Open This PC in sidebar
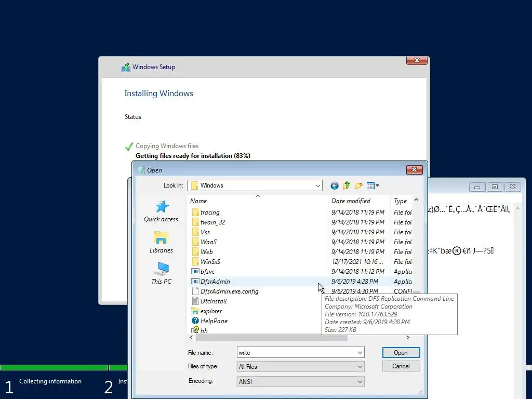Image resolution: width=532 pixels, height=399 pixels. 161,273
